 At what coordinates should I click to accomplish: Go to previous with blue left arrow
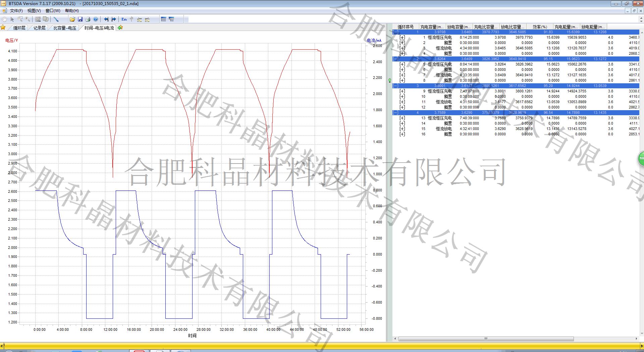(x=106, y=19)
